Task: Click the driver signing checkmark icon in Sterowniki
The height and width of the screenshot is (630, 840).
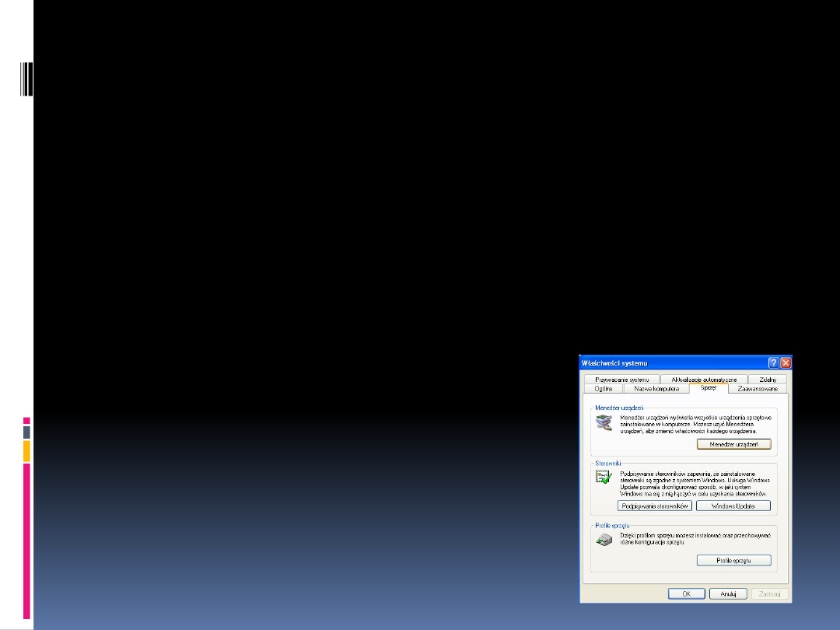Action: tap(604, 478)
